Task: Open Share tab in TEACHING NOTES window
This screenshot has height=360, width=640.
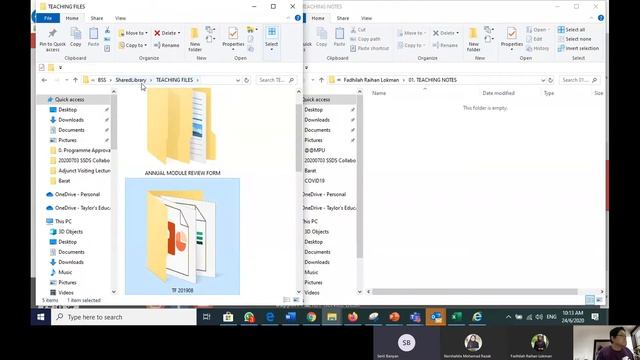Action: coord(343,18)
